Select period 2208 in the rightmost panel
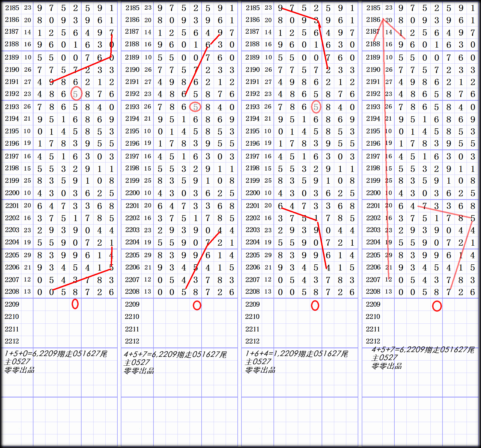This screenshot has width=481, height=448. pos(374,291)
